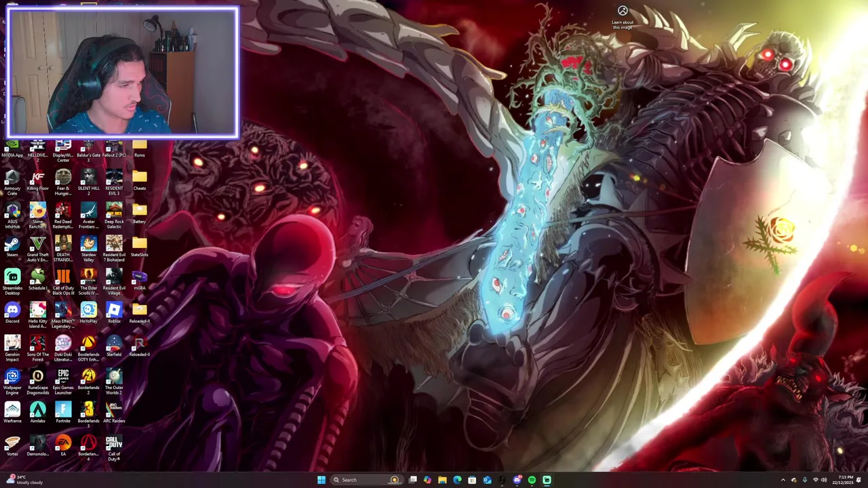This screenshot has width=868, height=488.
Task: Launch DEATH STRANDING from the desktop
Action: pos(63,249)
